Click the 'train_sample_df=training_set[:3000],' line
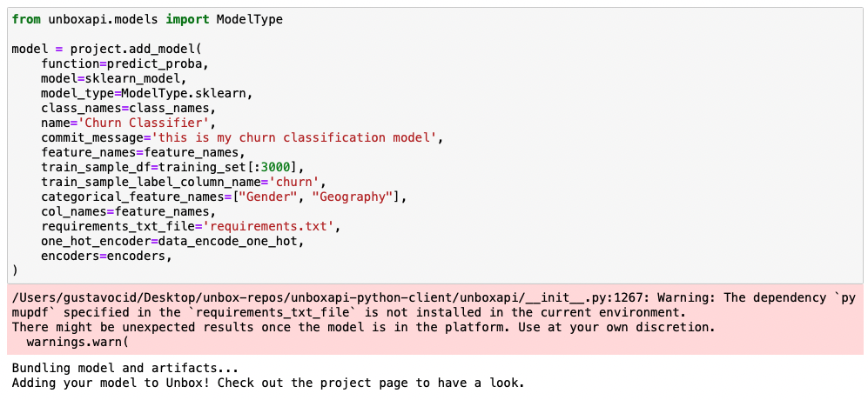The height and width of the screenshot is (400, 868). pos(172,167)
